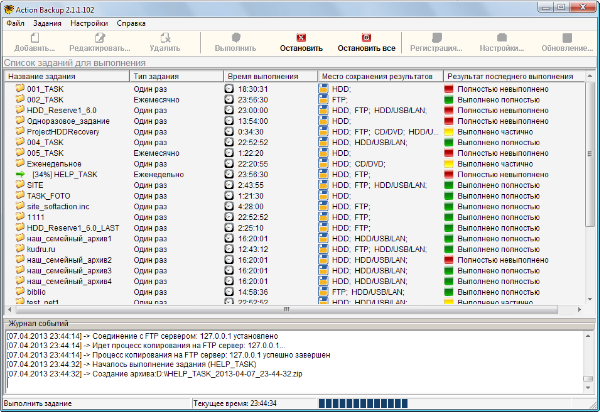The height and width of the screenshot is (412, 600).
Task: Click the green arrow icon of HELP_TASK
Action: (20, 174)
